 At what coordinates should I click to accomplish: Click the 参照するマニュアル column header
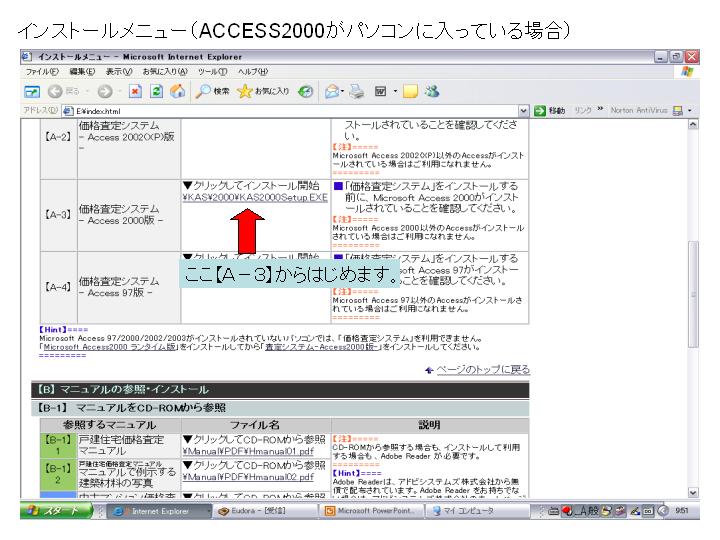coord(110,425)
